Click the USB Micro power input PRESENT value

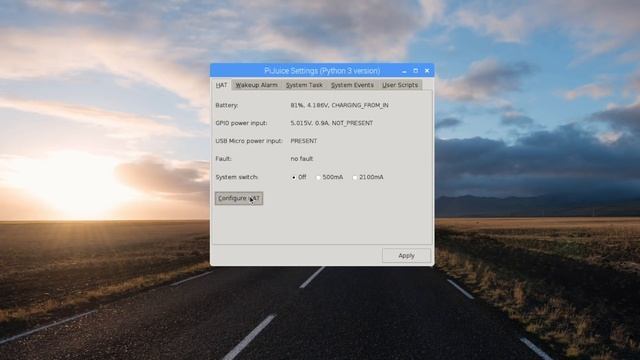[304, 141]
